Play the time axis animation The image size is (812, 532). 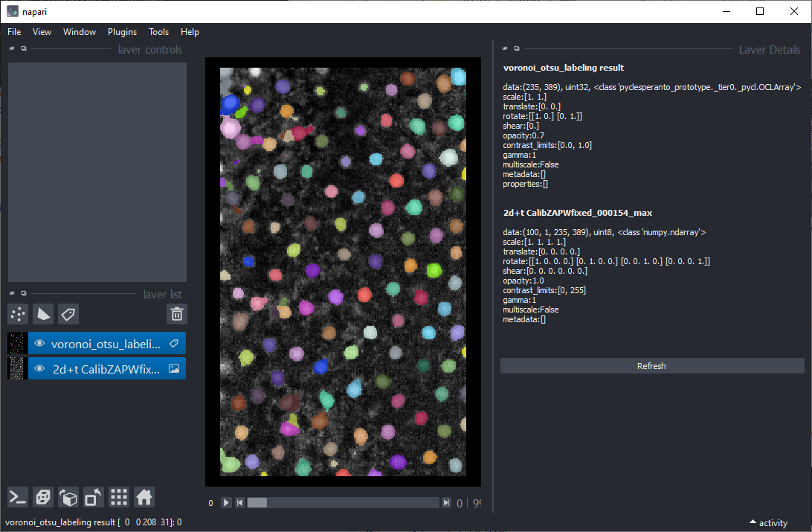point(227,503)
